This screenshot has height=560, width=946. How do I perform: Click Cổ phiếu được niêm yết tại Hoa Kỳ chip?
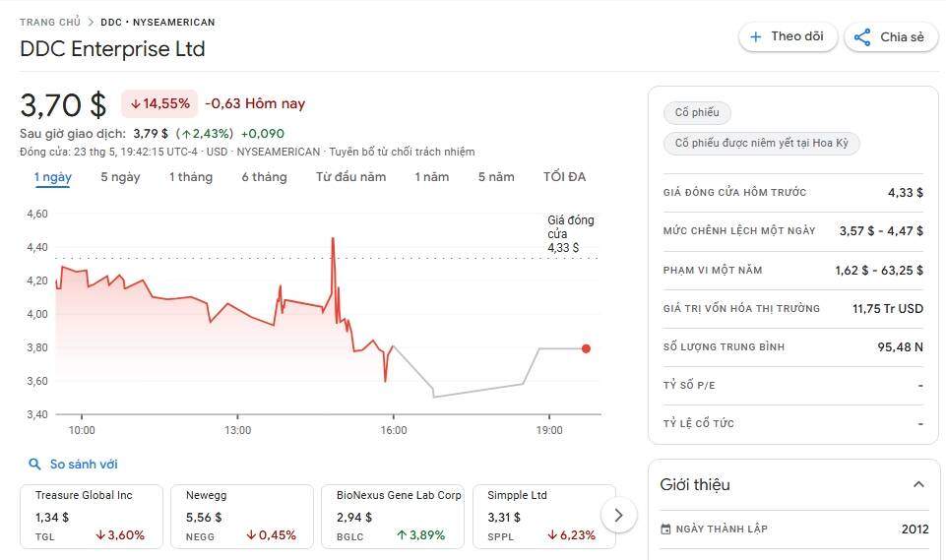[761, 143]
